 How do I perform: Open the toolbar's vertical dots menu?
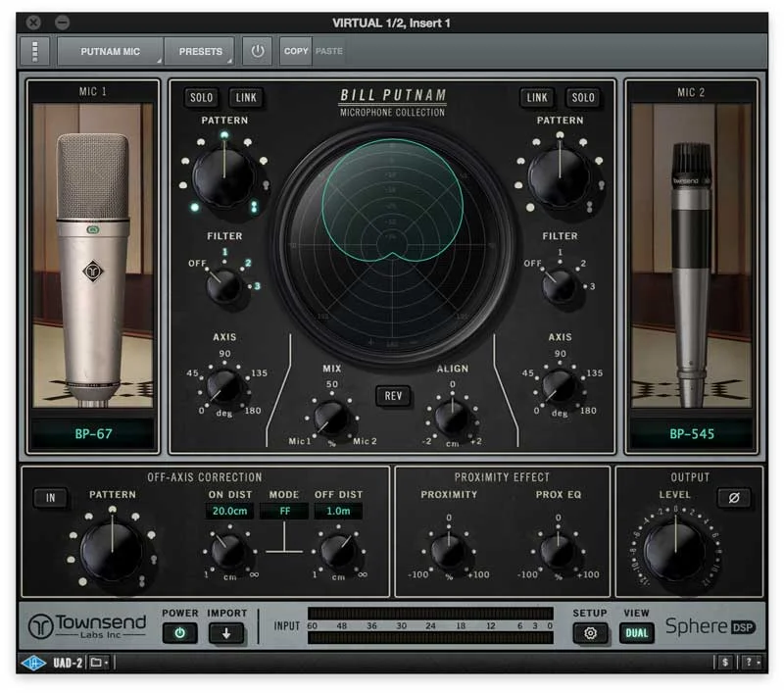tap(34, 51)
